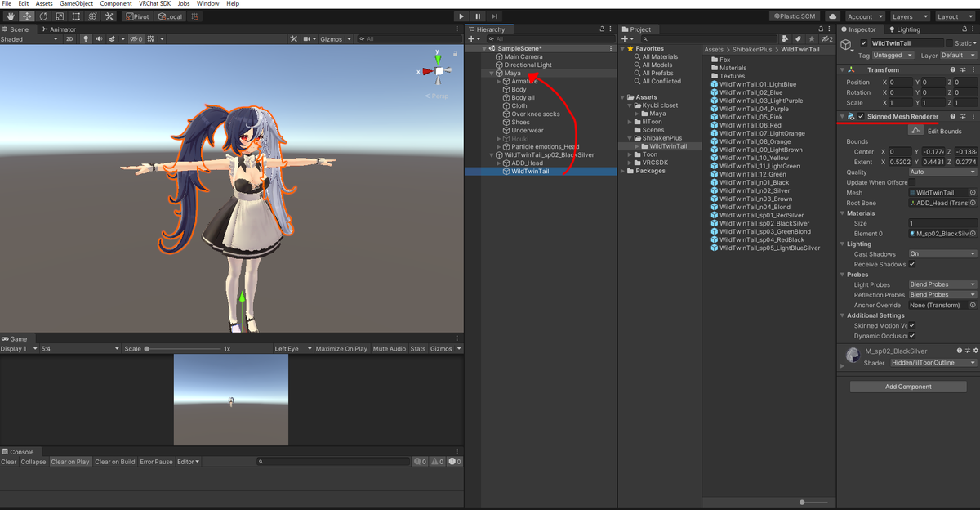Viewport: 980px width, 510px height.
Task: Toggle the Static checkbox in Inspector
Action: [x=949, y=43]
